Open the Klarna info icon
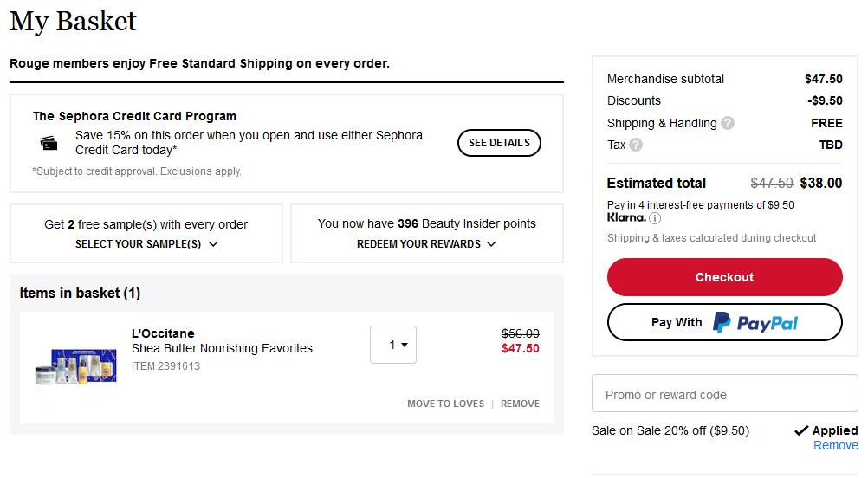868x478 pixels. tap(655, 218)
